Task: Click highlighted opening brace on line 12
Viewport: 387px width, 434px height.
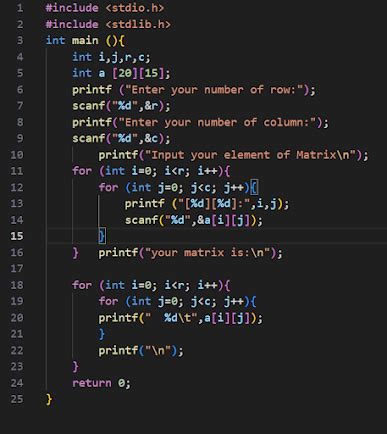Action: coord(254,188)
